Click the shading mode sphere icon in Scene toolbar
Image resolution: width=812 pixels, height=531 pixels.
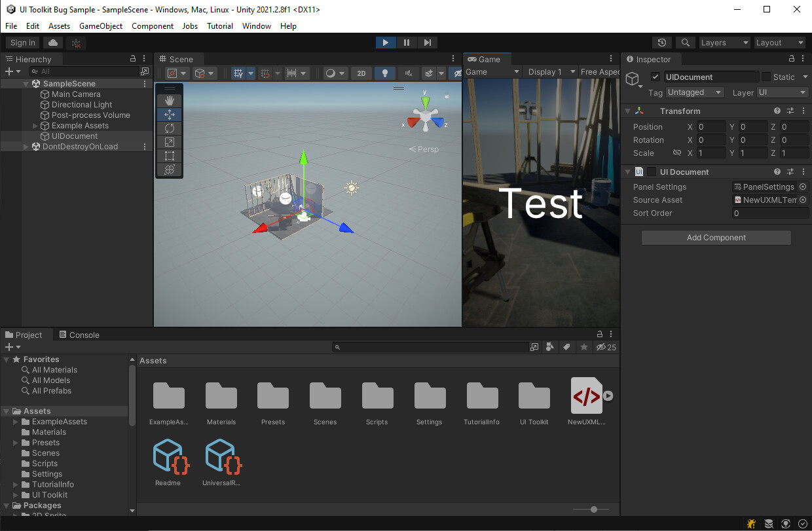331,73
